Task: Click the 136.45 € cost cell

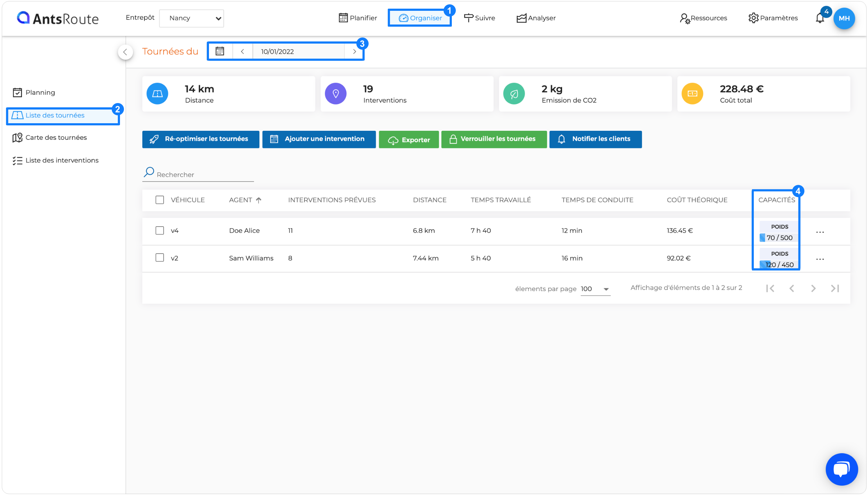Action: click(680, 231)
